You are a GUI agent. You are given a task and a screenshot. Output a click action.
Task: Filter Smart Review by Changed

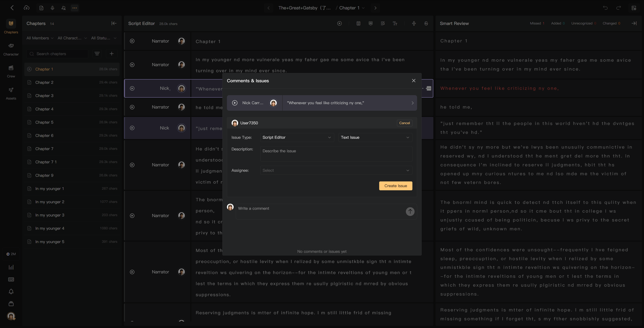(x=611, y=23)
